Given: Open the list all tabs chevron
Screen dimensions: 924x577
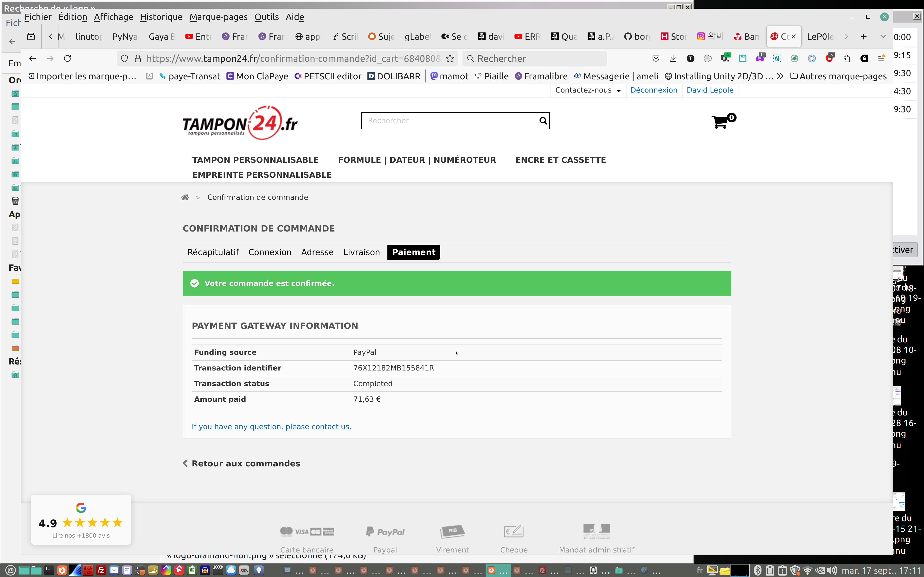Looking at the screenshot, I should pos(883,36).
